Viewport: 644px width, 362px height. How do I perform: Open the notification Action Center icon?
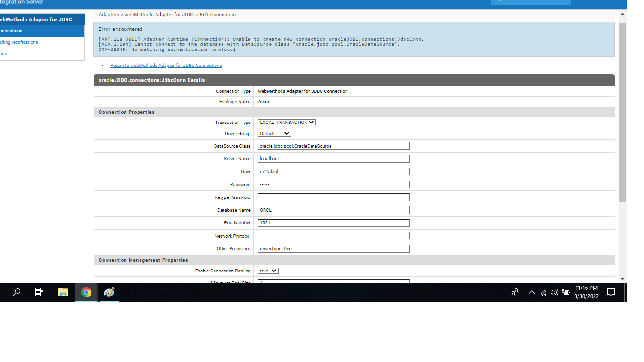coord(611,292)
